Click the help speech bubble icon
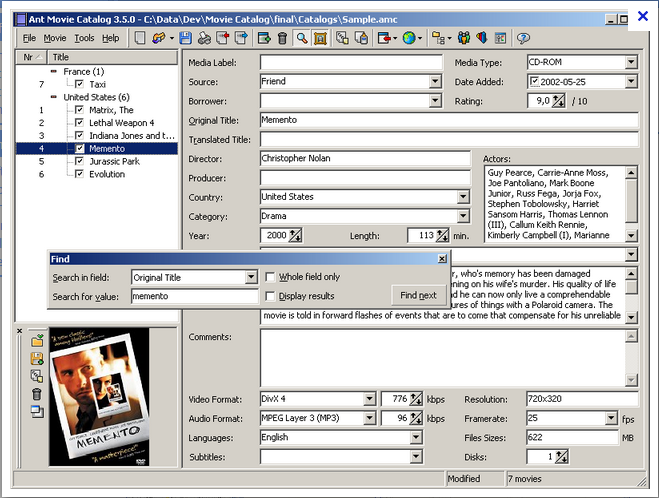 pyautogui.click(x=523, y=38)
